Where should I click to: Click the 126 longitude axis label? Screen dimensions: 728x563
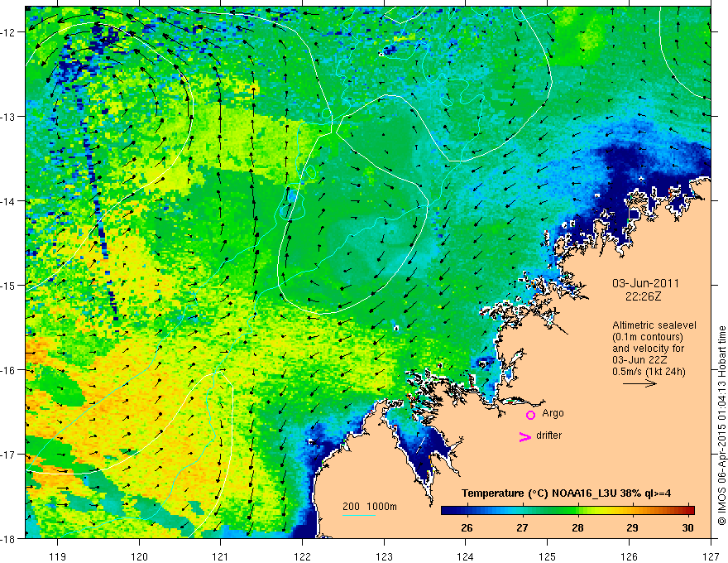(629, 556)
